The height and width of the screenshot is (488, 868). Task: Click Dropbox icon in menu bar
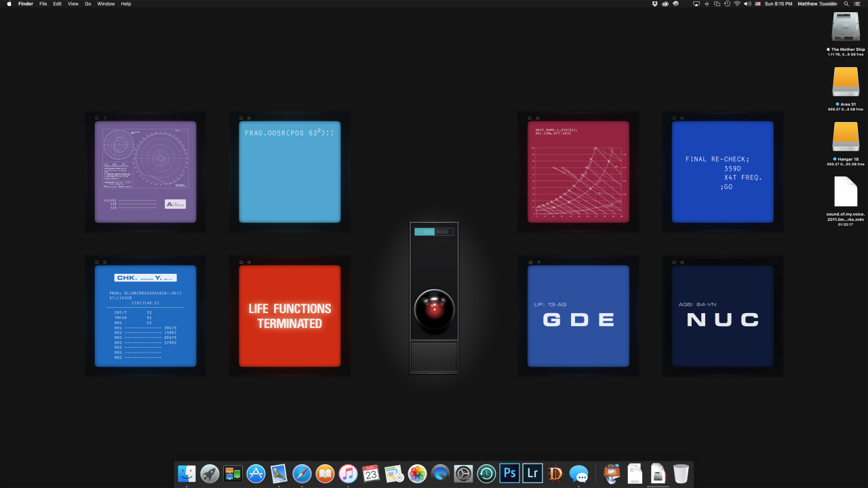tap(654, 3)
